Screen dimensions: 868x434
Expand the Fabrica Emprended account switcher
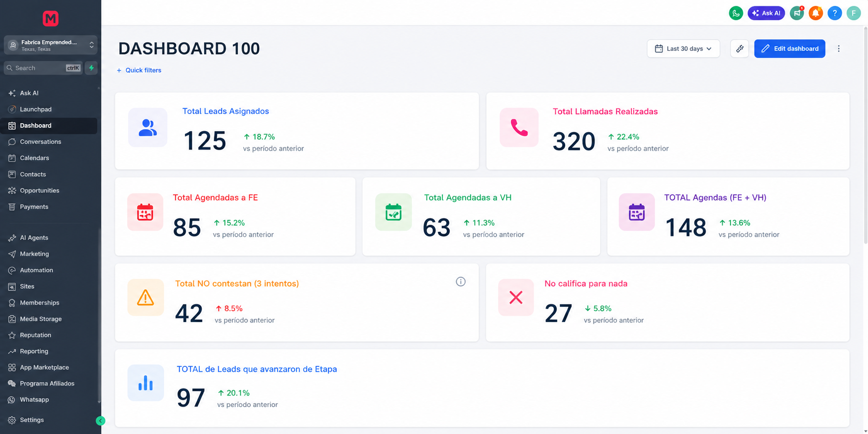click(50, 45)
